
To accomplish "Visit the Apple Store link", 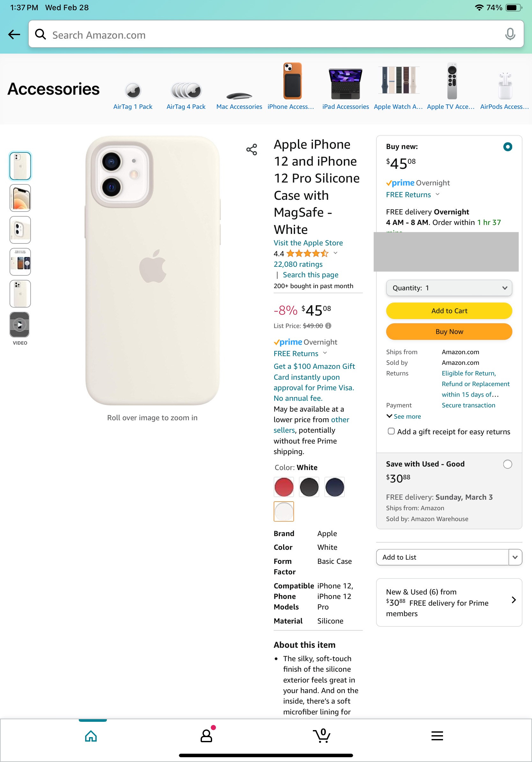I will point(308,243).
